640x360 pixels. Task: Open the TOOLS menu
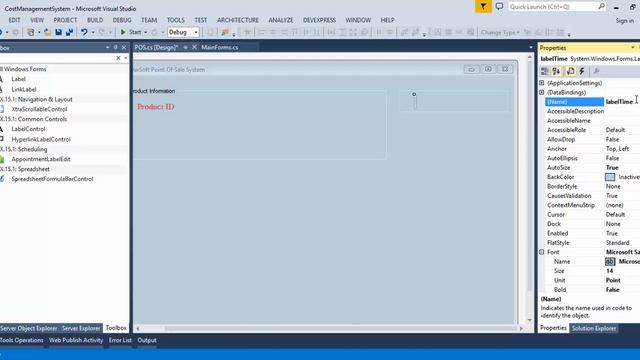click(176, 20)
